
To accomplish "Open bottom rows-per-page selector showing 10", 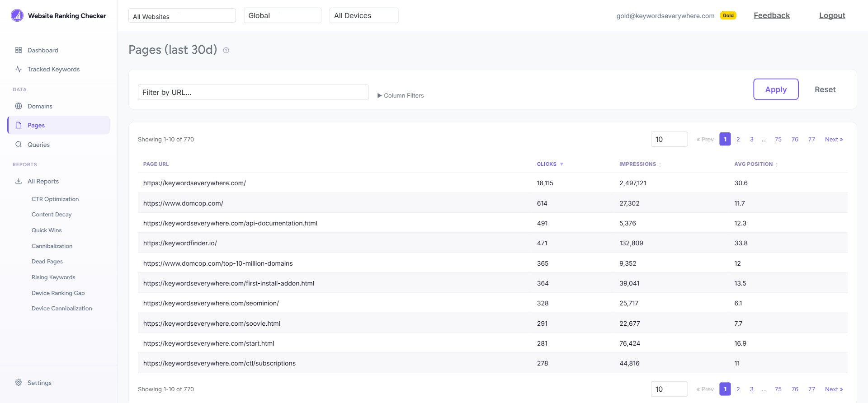I will coord(669,389).
